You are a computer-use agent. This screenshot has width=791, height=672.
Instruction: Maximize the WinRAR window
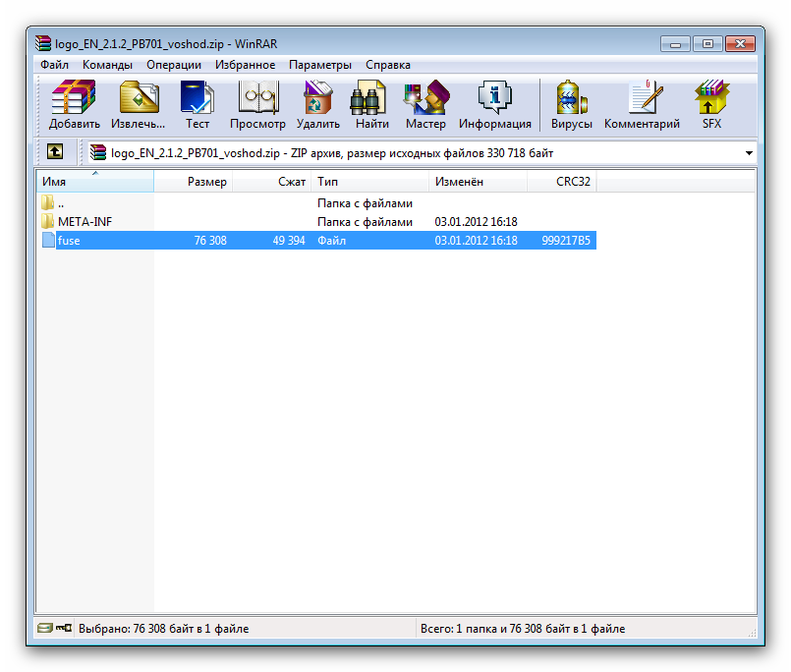coord(707,44)
